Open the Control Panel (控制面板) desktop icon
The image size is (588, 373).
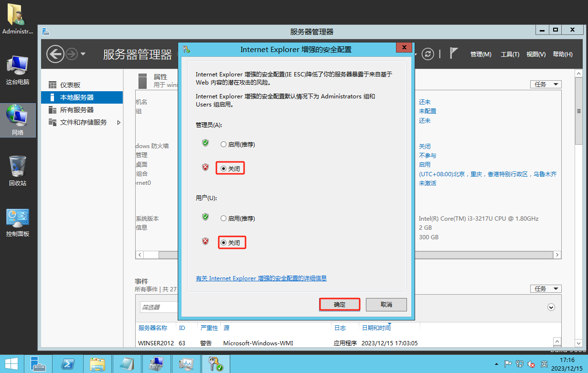pyautogui.click(x=18, y=222)
